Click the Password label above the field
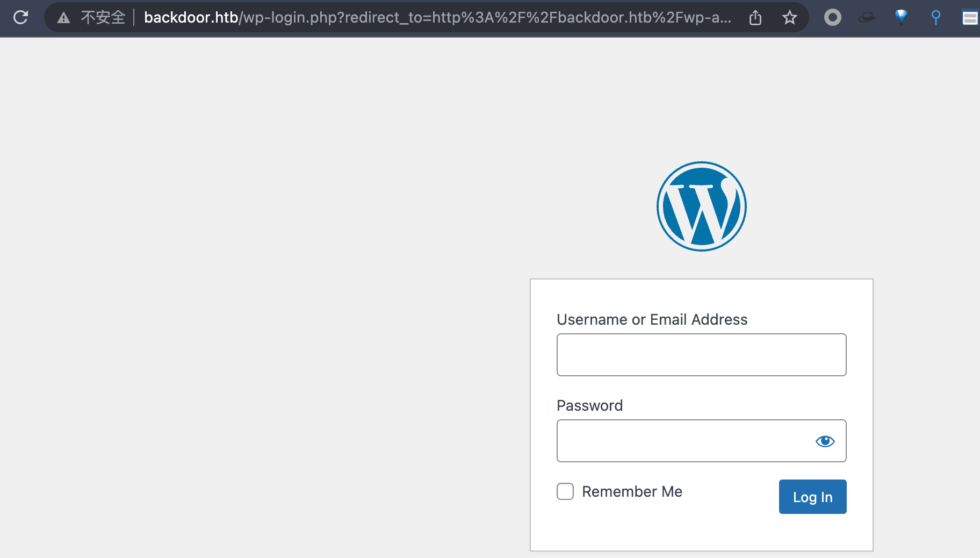Viewport: 980px width, 558px height. pos(589,405)
